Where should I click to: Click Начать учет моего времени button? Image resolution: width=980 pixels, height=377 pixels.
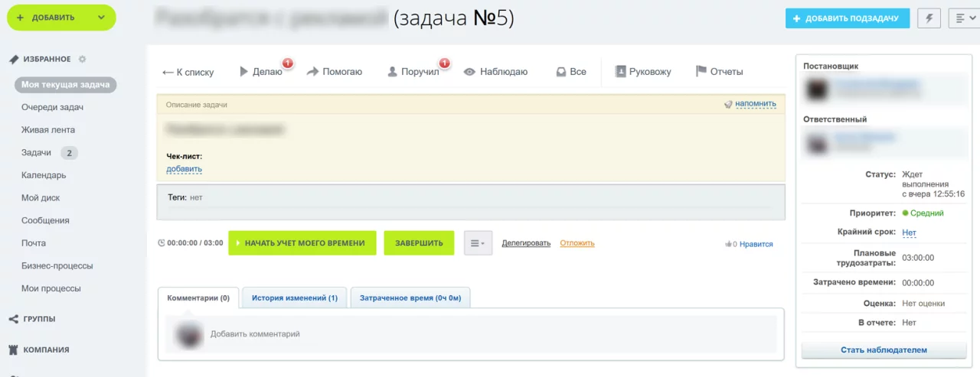tap(302, 243)
